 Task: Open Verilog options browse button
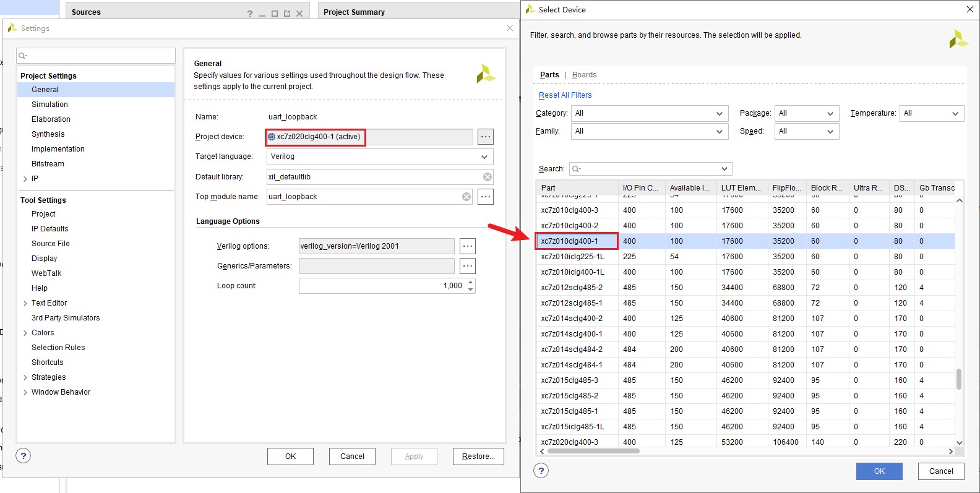pos(468,246)
